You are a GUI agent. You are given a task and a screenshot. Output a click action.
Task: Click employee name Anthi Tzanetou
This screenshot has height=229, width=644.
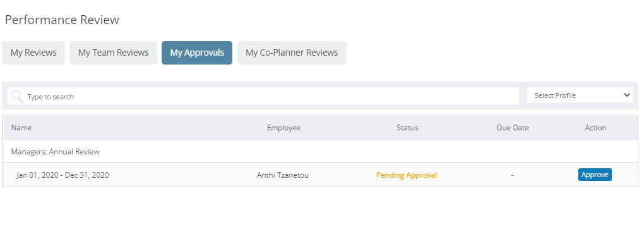[x=283, y=175]
